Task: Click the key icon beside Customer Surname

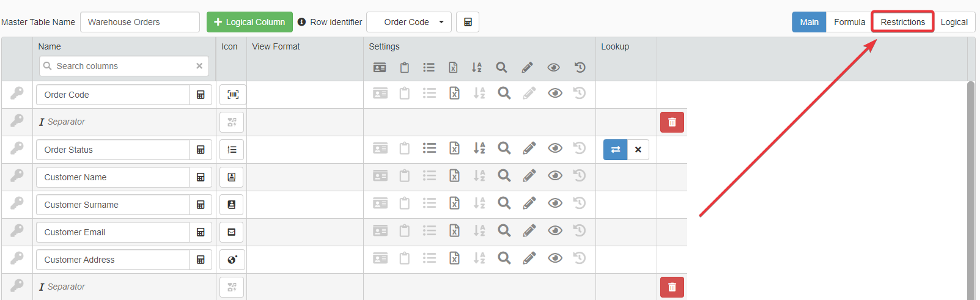Action: pos(17,203)
